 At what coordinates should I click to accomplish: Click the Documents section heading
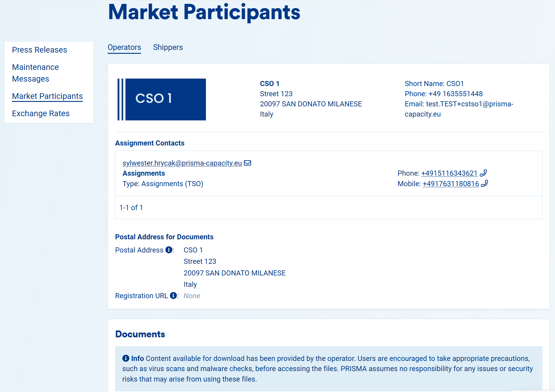[x=140, y=334]
